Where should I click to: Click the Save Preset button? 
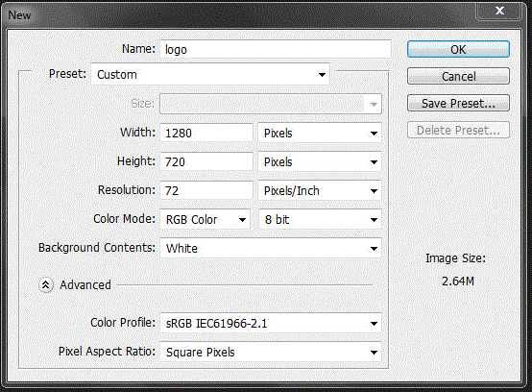coord(458,103)
